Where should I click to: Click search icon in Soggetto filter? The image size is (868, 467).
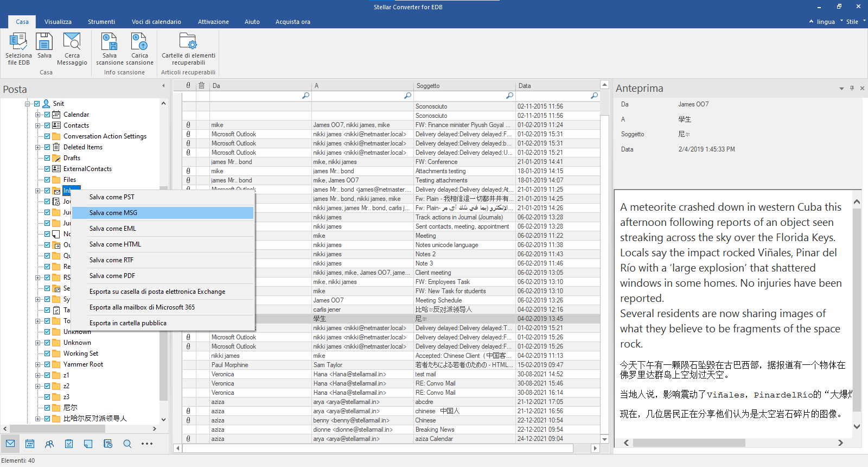[510, 96]
